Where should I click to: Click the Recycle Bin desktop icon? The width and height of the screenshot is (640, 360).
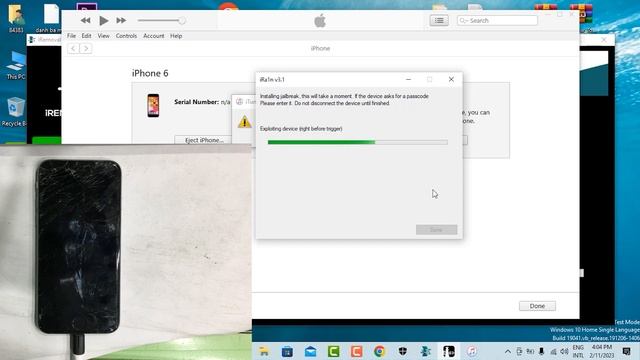click(15, 112)
